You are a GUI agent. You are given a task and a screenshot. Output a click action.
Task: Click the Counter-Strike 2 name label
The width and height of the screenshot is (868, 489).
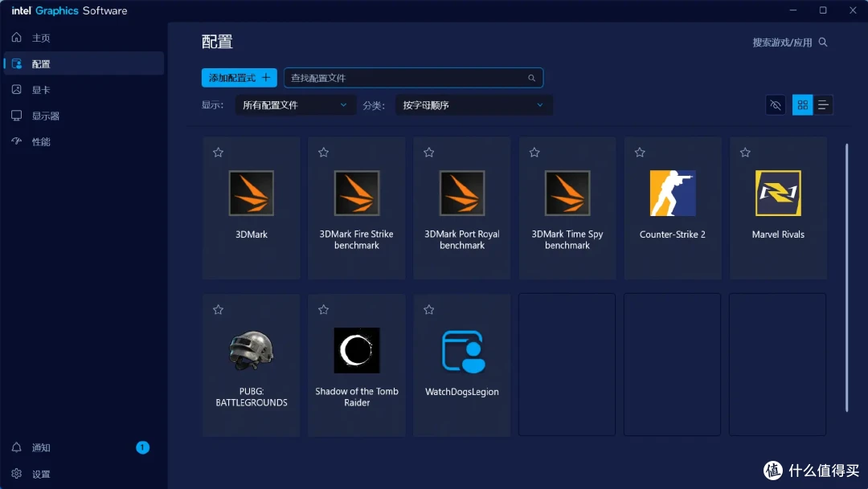[673, 234]
